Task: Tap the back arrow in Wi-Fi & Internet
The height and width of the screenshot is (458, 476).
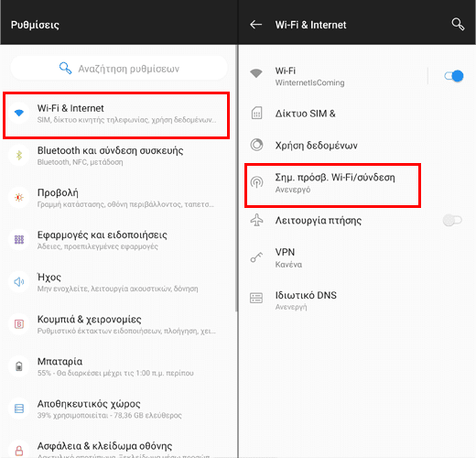Action: click(255, 25)
